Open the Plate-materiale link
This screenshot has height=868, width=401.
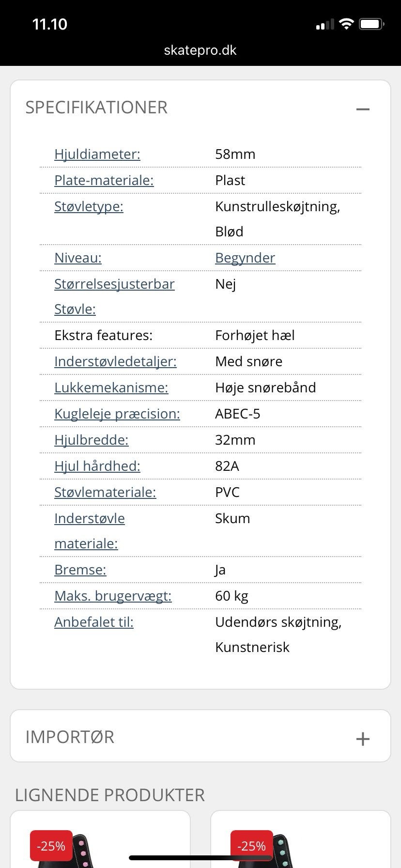click(x=104, y=180)
